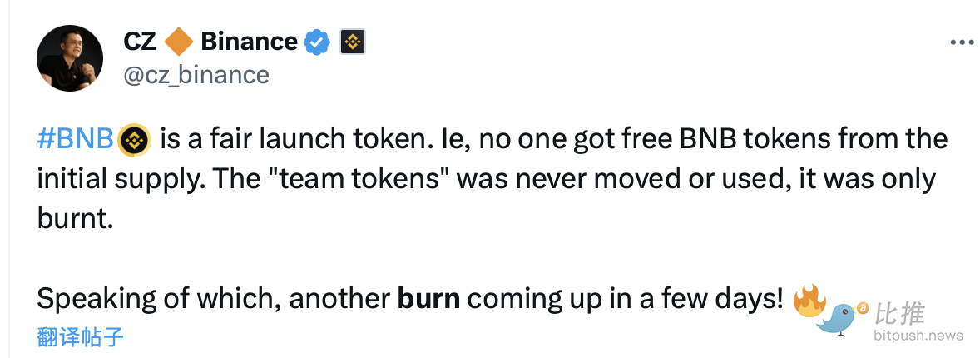Click the 翻译帖子 translate post link
Viewport: 980px width, 358px height.
(x=81, y=336)
